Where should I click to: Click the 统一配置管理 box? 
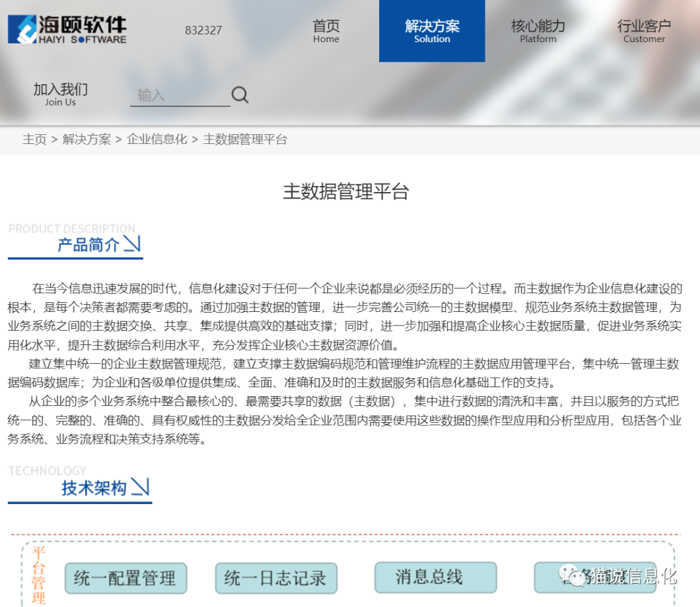pos(125,578)
